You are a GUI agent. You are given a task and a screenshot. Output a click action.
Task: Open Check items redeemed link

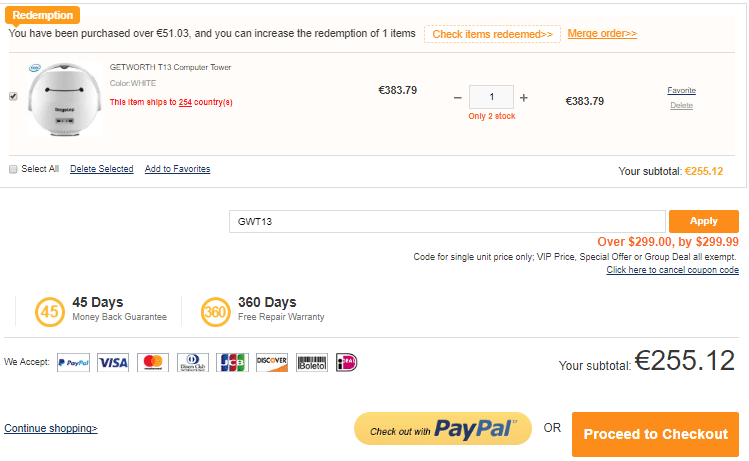click(x=492, y=34)
